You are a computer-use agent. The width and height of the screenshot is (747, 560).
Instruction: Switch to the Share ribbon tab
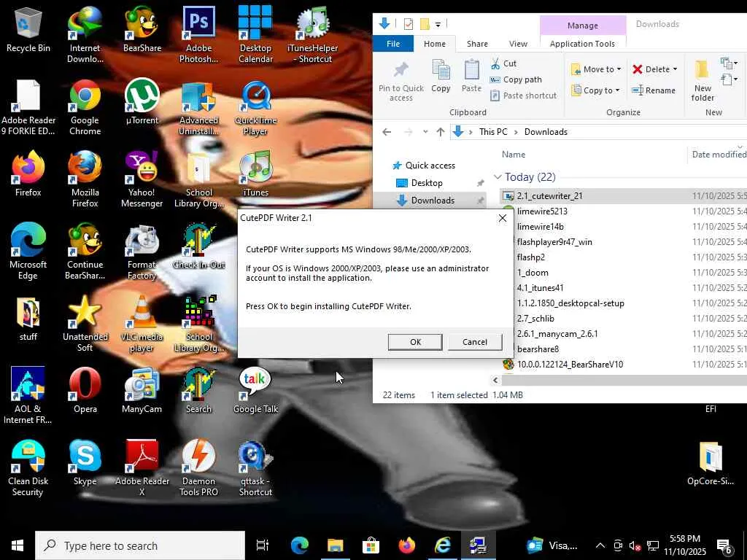pyautogui.click(x=477, y=44)
